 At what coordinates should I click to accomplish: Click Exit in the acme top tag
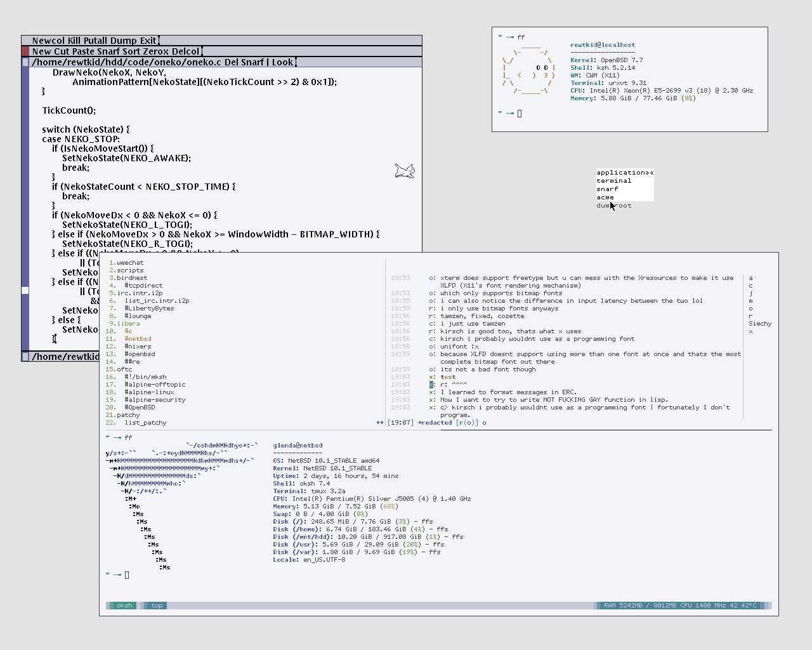(148, 41)
